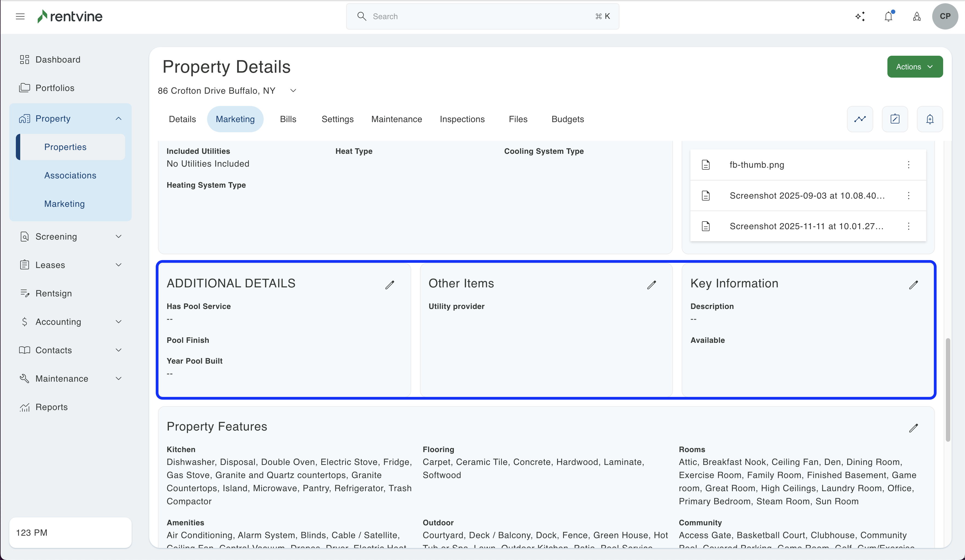Edit the Additional Details section
The height and width of the screenshot is (560, 965).
pyautogui.click(x=390, y=285)
